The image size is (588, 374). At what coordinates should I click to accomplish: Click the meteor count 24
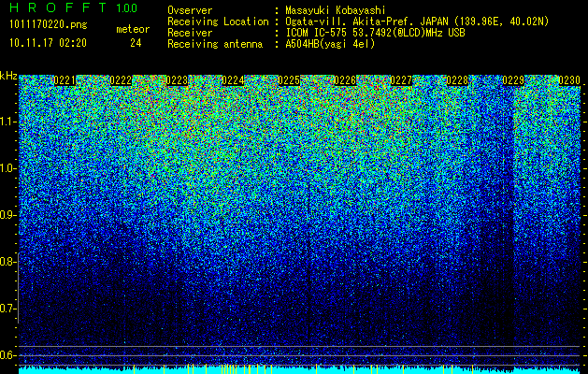pyautogui.click(x=136, y=43)
